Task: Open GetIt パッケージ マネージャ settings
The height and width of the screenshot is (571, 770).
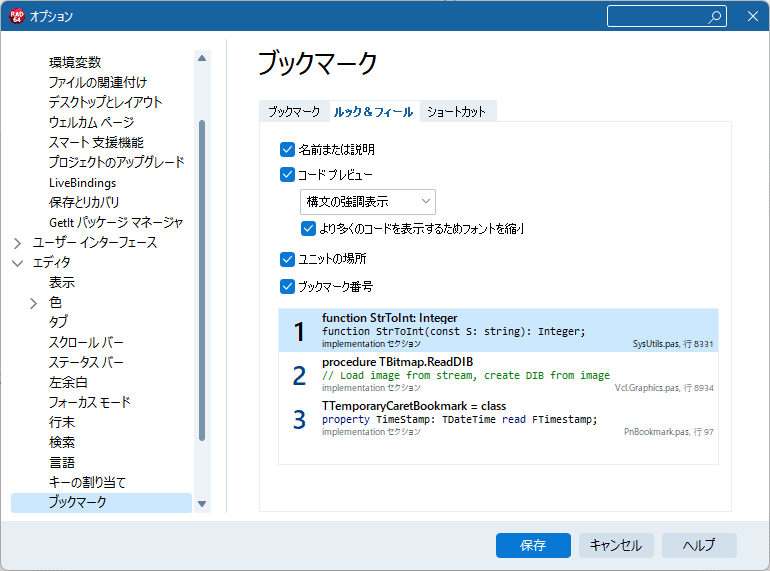Action: click(x=116, y=222)
